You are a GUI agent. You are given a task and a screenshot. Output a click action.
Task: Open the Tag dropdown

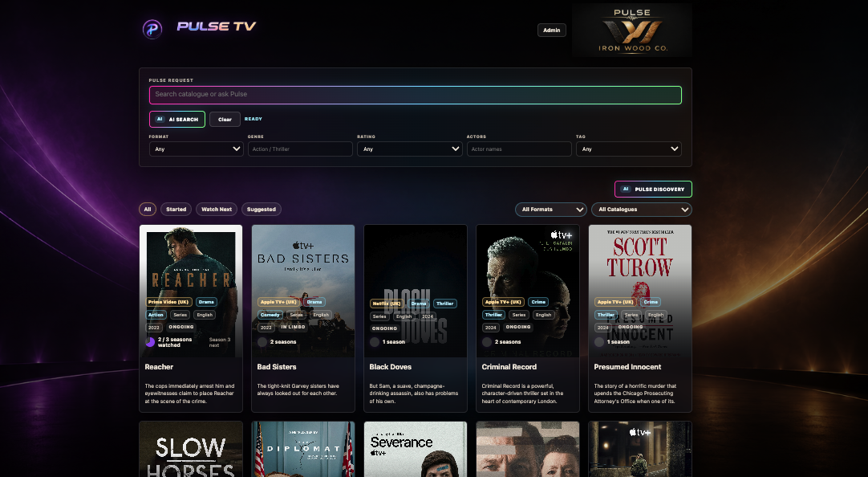click(x=628, y=149)
